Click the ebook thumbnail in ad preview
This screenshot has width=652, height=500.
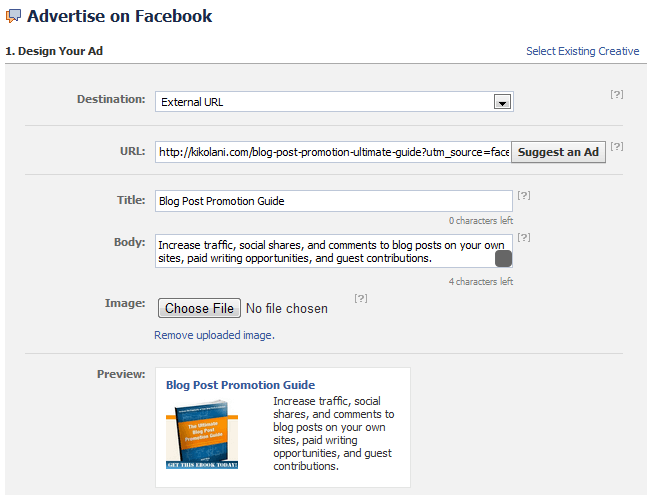(202, 436)
